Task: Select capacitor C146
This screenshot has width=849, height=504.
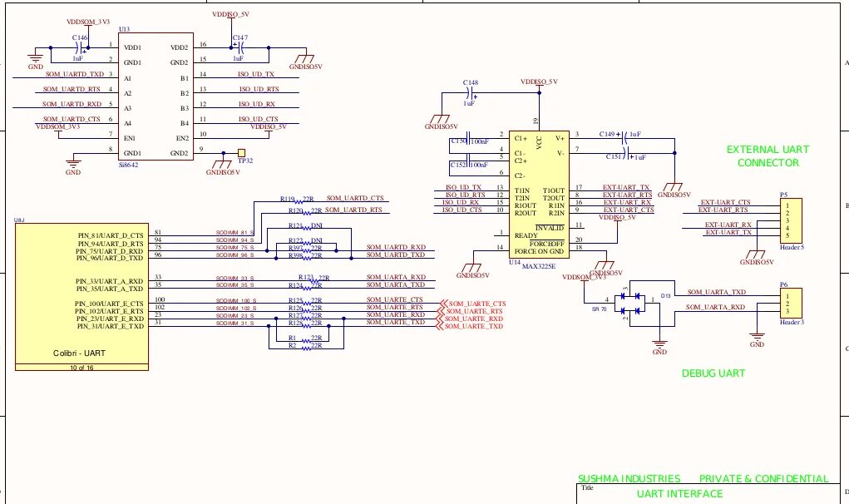Action: point(80,47)
